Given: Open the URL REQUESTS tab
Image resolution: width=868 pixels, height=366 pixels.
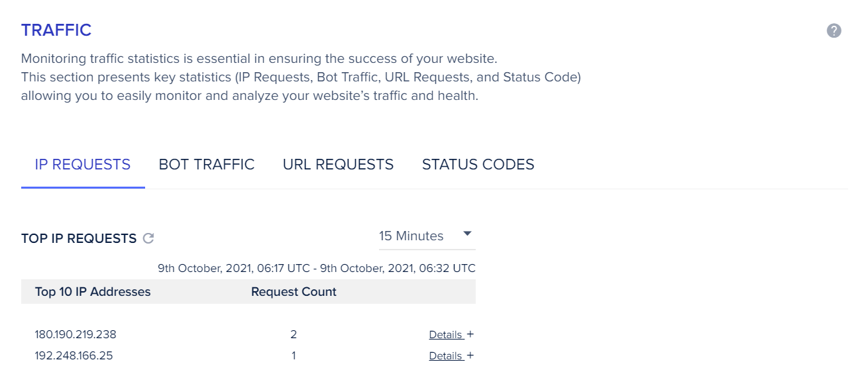Looking at the screenshot, I should (338, 164).
